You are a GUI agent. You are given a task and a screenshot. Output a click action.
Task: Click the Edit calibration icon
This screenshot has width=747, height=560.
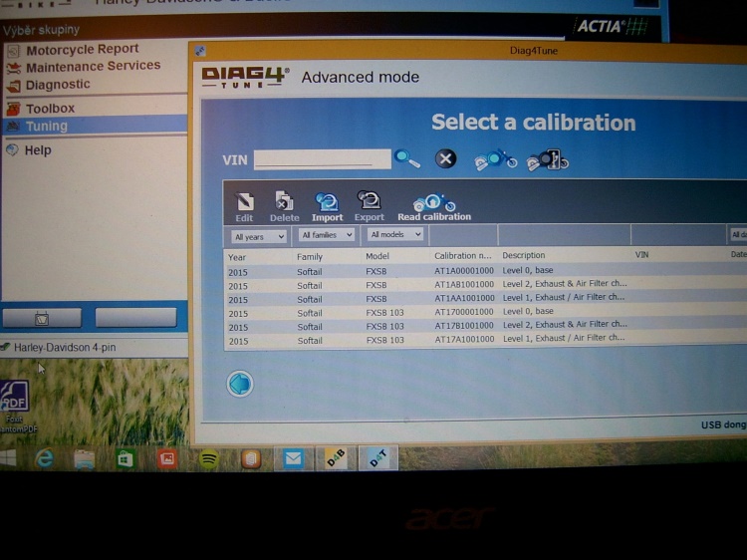click(244, 202)
